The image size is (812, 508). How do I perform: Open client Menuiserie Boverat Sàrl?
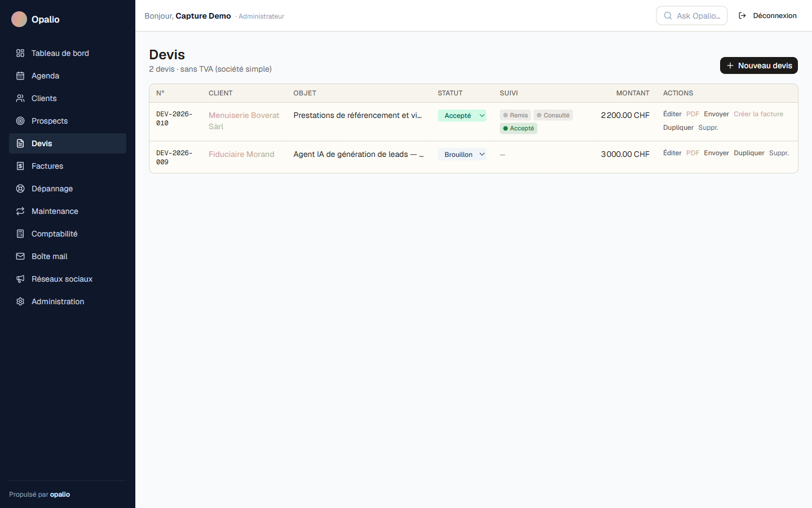coord(244,121)
